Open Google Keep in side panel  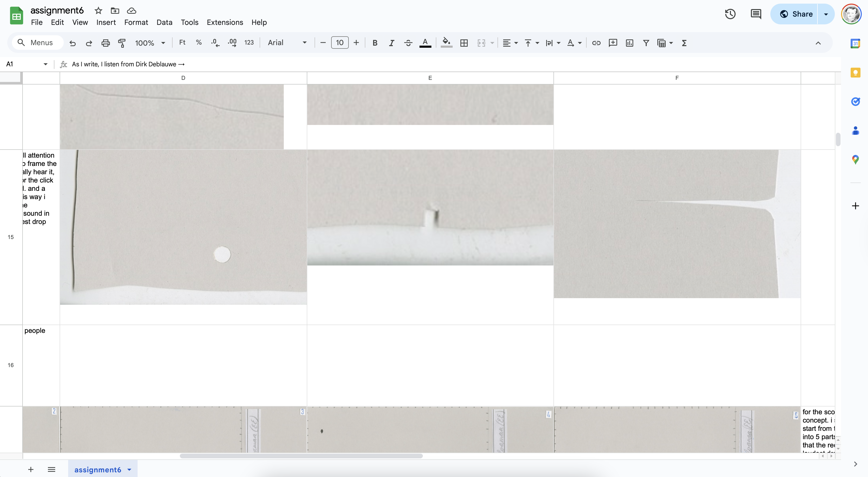pos(855,73)
